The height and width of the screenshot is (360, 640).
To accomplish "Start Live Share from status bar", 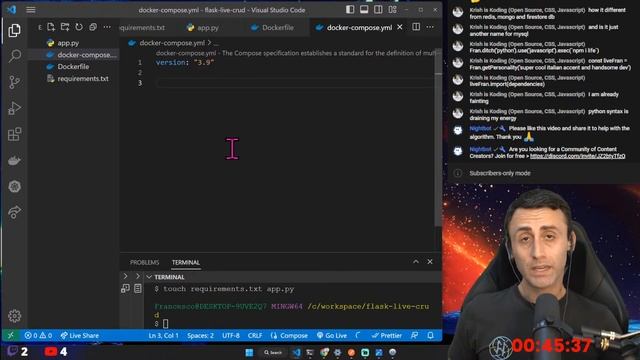I will point(80,336).
